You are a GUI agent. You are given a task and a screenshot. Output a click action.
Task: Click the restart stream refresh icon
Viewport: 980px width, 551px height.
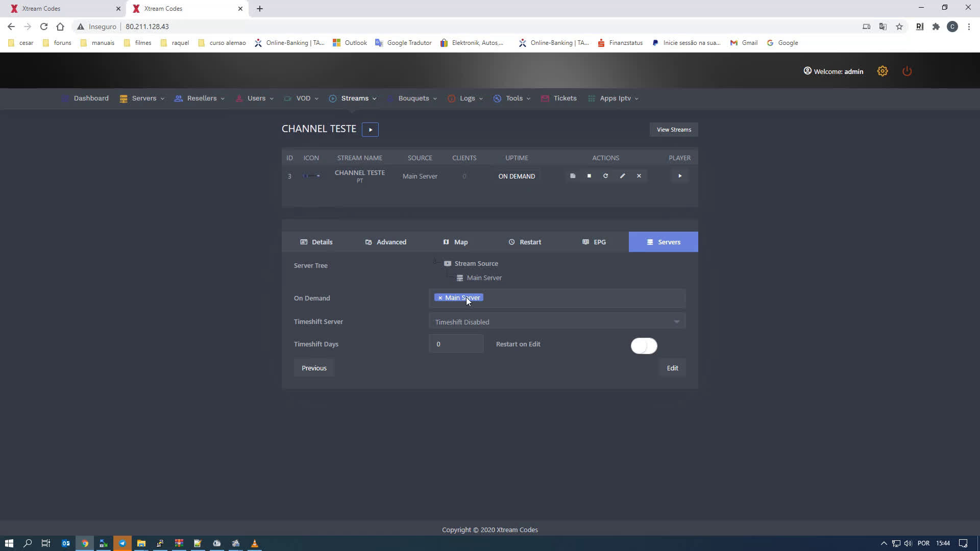point(605,176)
